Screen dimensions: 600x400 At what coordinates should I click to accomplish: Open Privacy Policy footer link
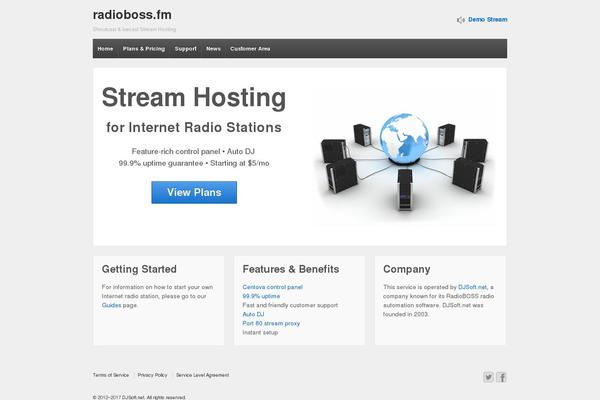click(152, 375)
